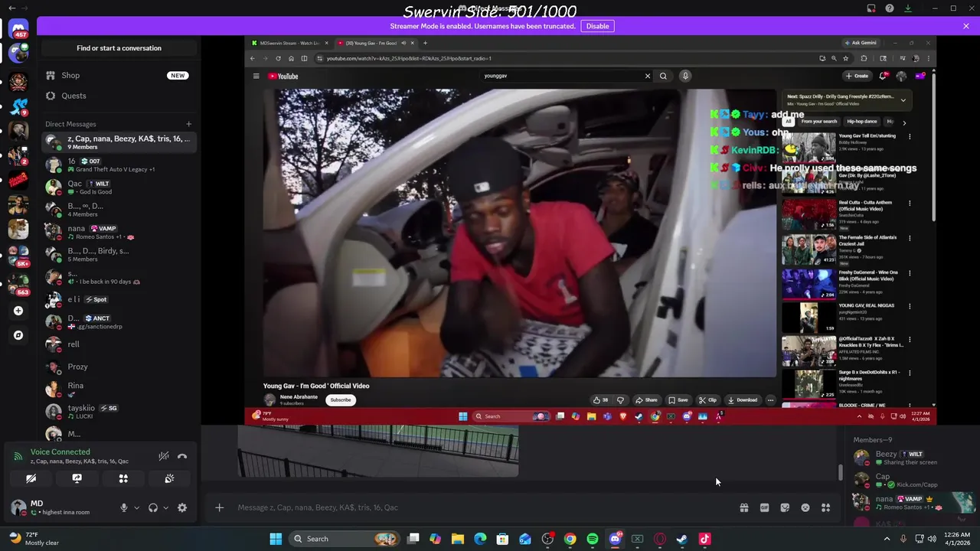Select the Prozy conversation
The image size is (980, 551).
tap(119, 367)
